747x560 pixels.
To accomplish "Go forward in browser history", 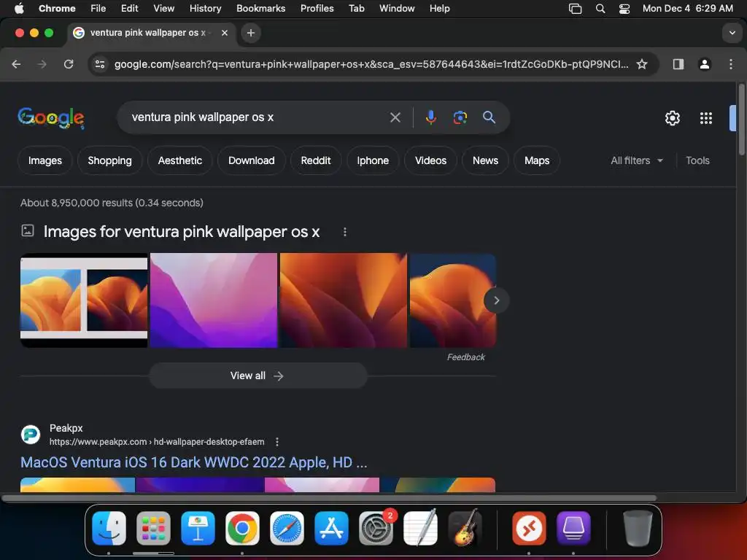I will coord(42,64).
